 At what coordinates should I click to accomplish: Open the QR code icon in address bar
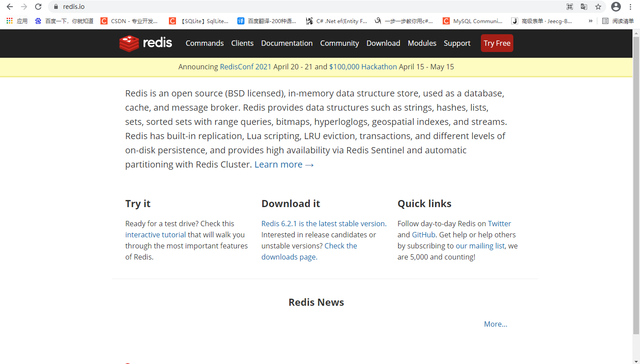[570, 7]
